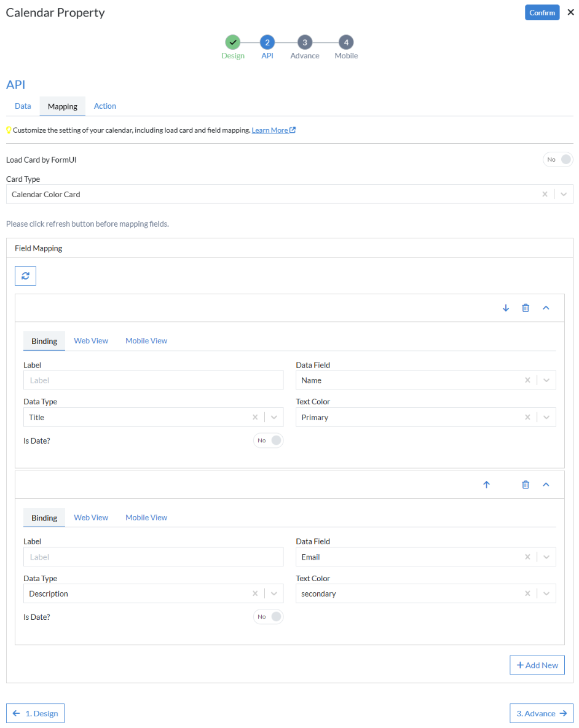Collapse the Email field mapping panel
This screenshot has height=728, width=579.
(546, 485)
